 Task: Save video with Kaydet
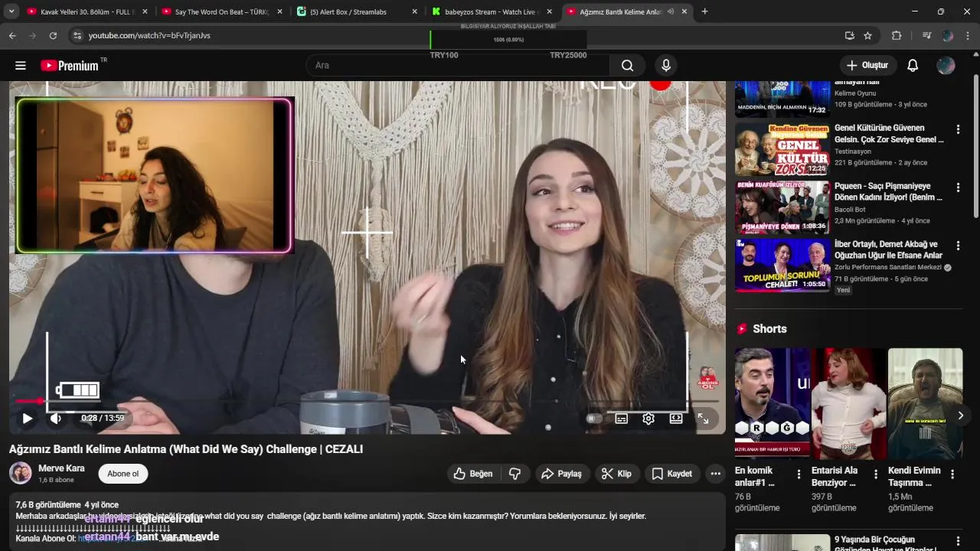(x=671, y=474)
